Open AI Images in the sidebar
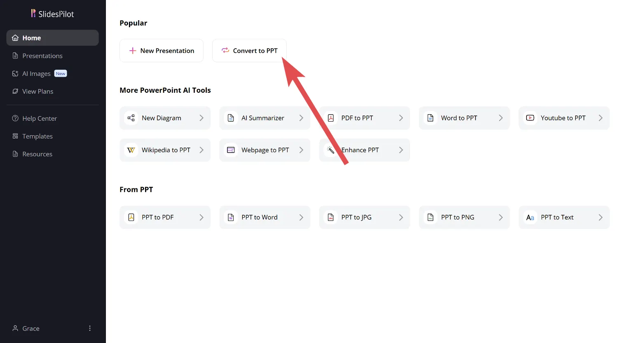The image size is (644, 343). click(x=36, y=74)
